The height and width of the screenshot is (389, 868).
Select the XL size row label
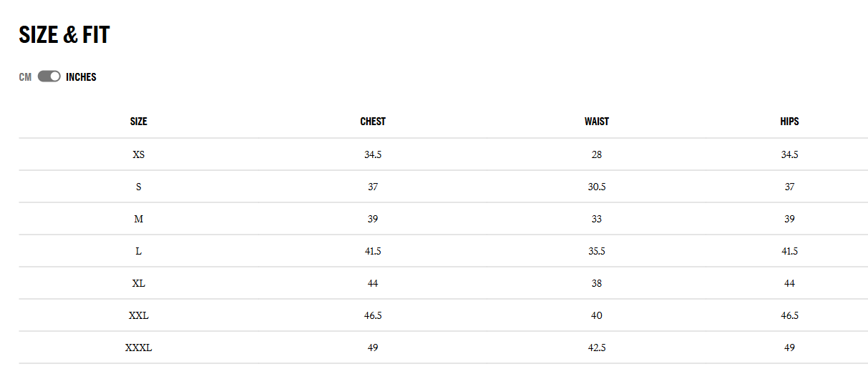click(x=139, y=283)
